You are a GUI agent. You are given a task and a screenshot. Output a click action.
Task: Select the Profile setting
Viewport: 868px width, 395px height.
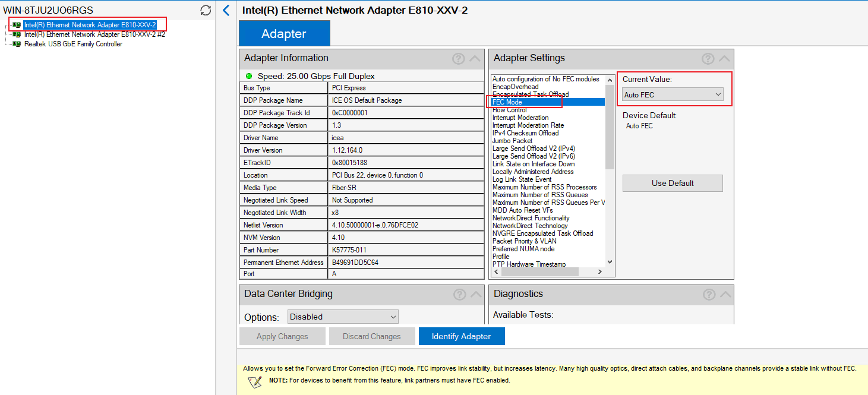tap(501, 257)
